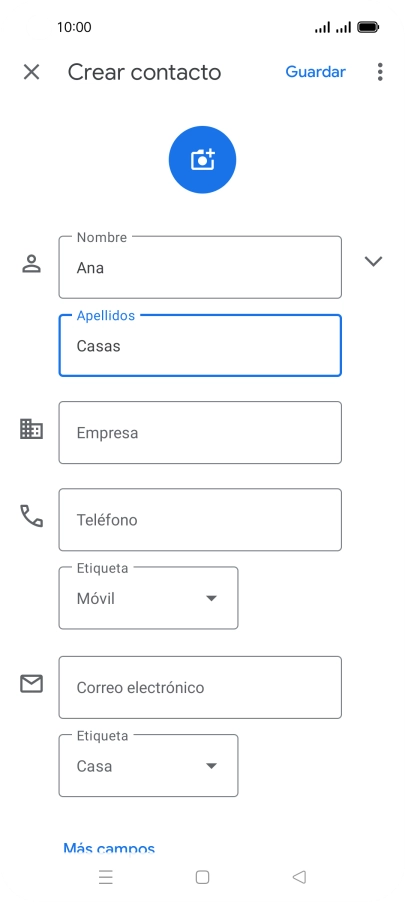Viewport: 405px width, 902px height.
Task: Tap the email envelope icon
Action: coord(31,684)
